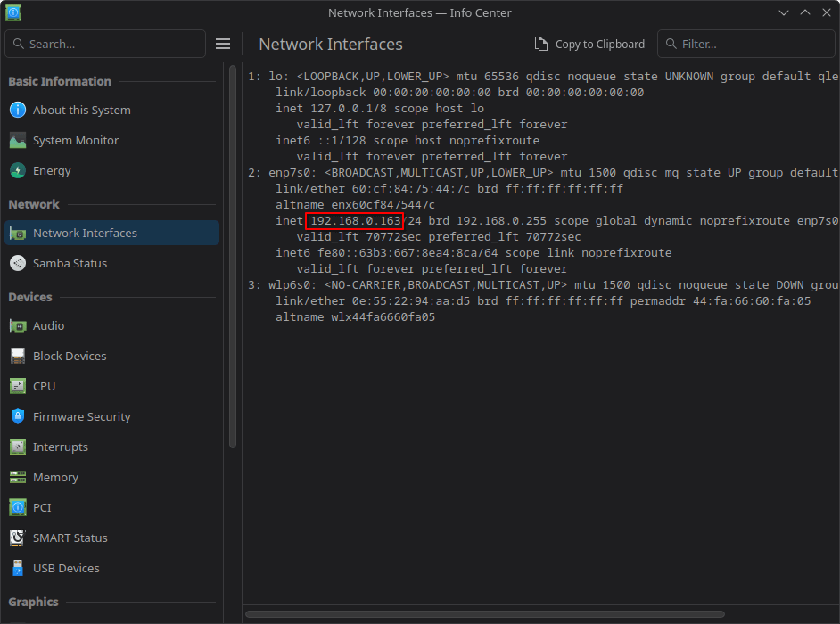This screenshot has width=840, height=624.
Task: Click the System Monitor chart icon
Action: [x=18, y=140]
